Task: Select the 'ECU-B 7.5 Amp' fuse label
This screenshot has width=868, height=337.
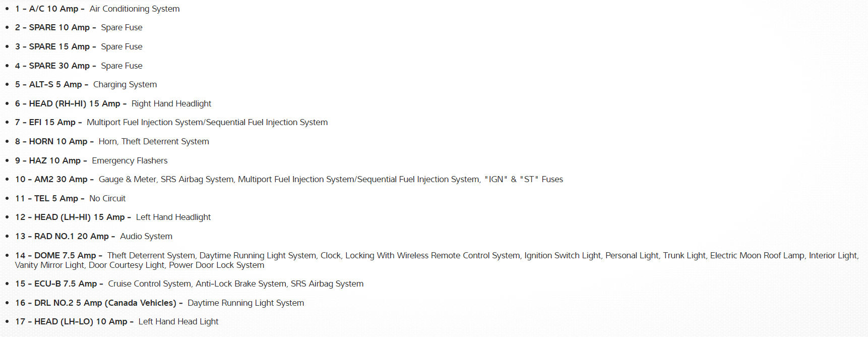Action: (x=66, y=284)
